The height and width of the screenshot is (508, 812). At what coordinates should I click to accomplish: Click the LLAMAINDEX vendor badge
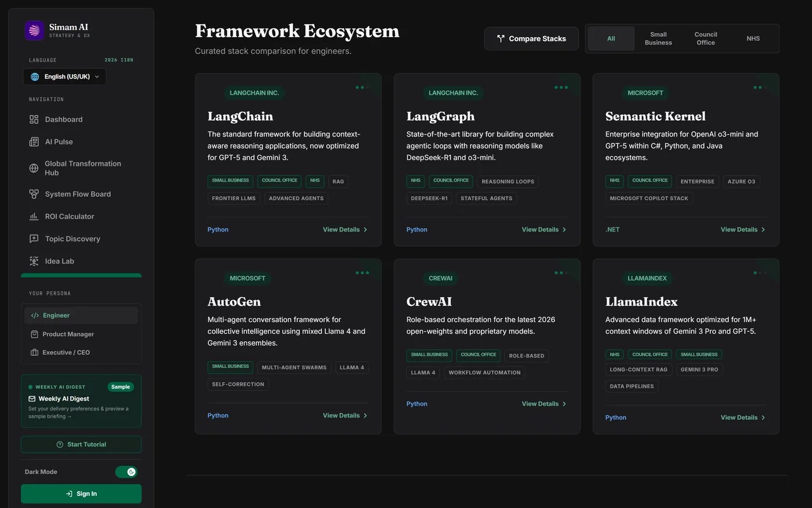pos(647,279)
